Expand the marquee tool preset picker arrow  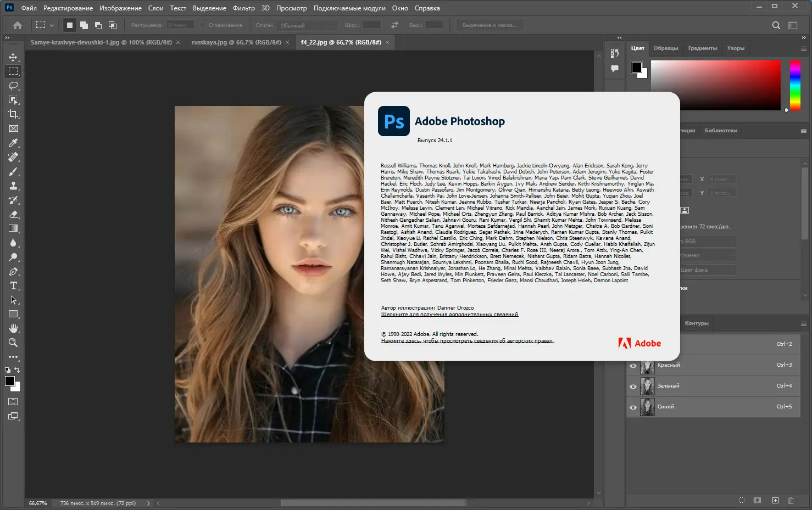[52, 25]
